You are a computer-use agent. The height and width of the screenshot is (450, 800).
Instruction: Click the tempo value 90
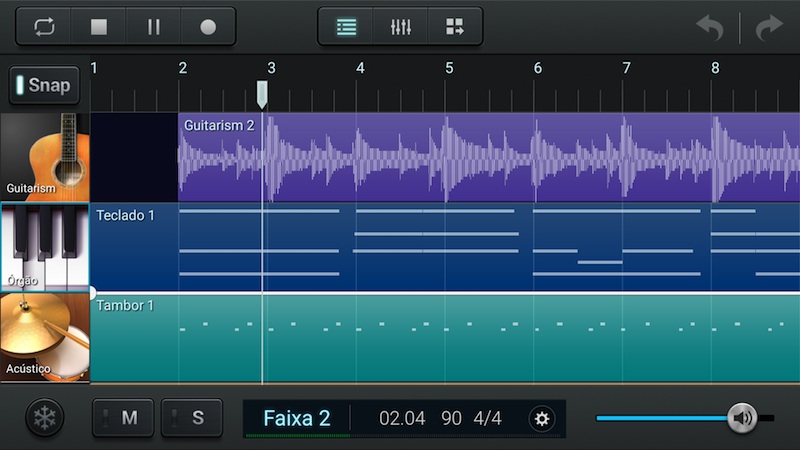[x=451, y=418]
